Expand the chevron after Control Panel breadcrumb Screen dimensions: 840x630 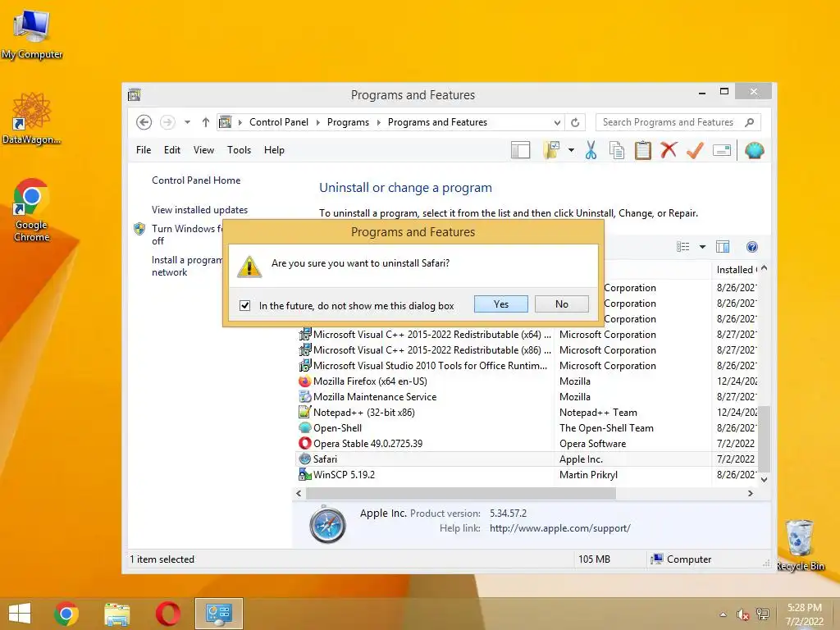point(318,122)
